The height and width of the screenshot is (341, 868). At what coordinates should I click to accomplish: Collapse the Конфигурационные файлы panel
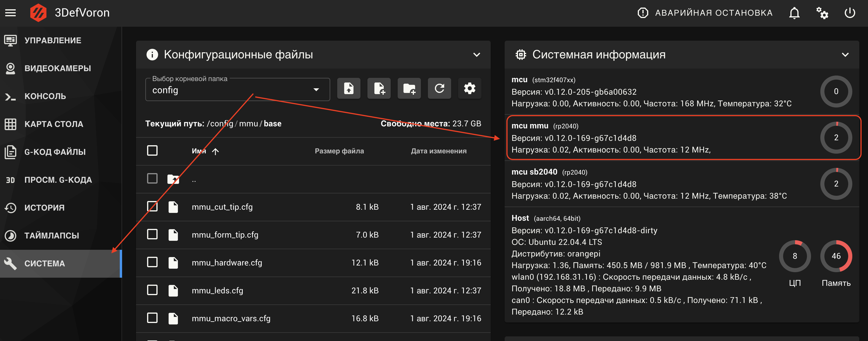click(x=476, y=55)
